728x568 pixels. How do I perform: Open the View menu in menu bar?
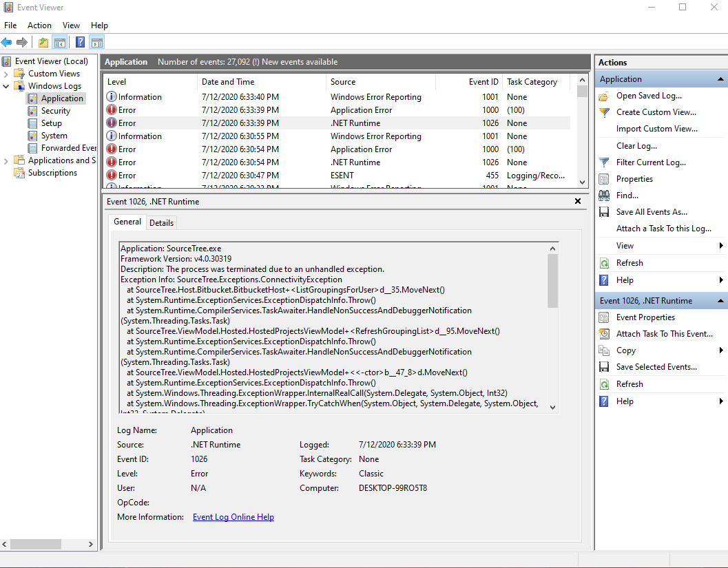coord(71,25)
